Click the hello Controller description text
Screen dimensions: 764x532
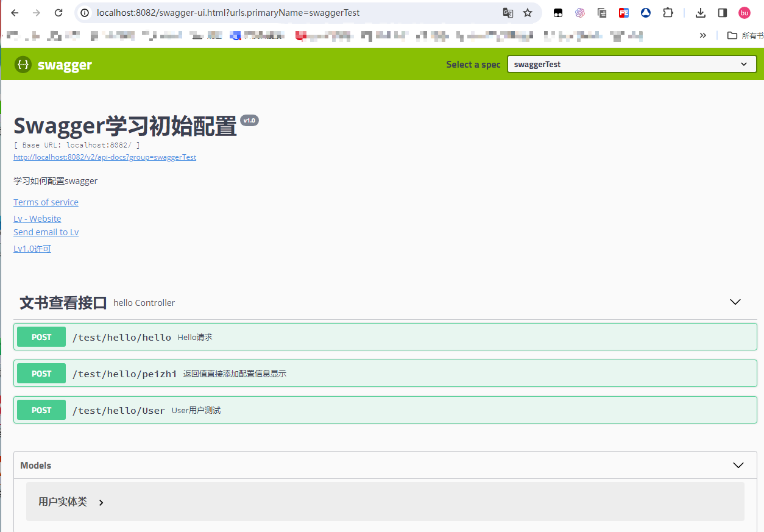coord(144,303)
